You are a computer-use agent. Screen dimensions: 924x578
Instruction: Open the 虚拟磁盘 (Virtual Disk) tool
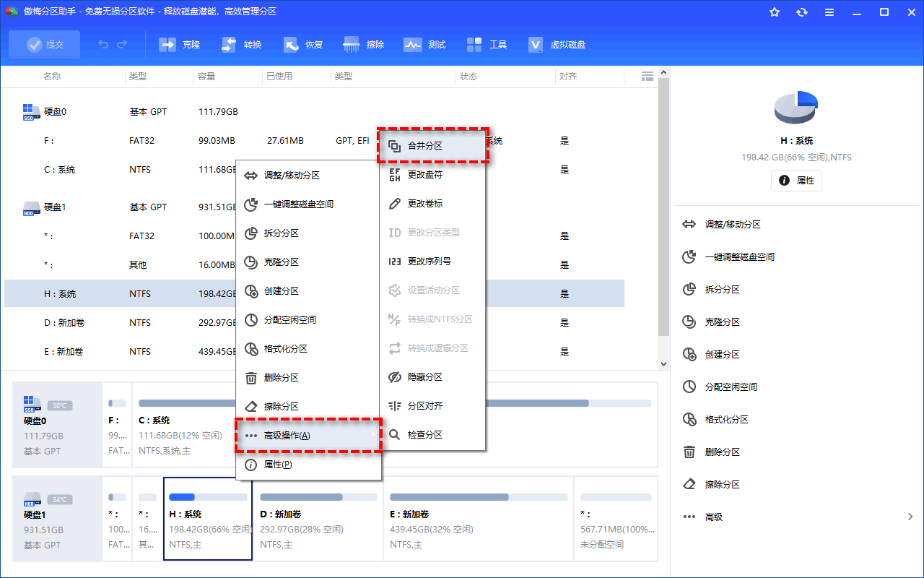557,45
